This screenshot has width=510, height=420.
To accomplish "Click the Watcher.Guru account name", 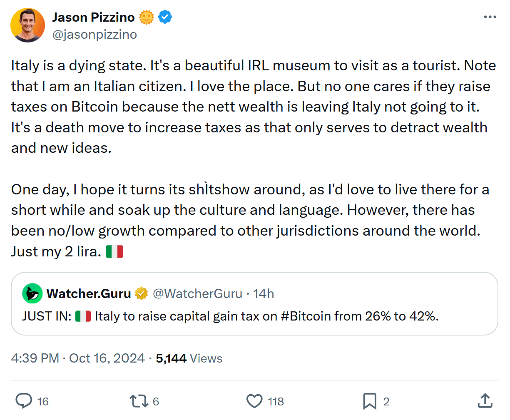I will 89,293.
